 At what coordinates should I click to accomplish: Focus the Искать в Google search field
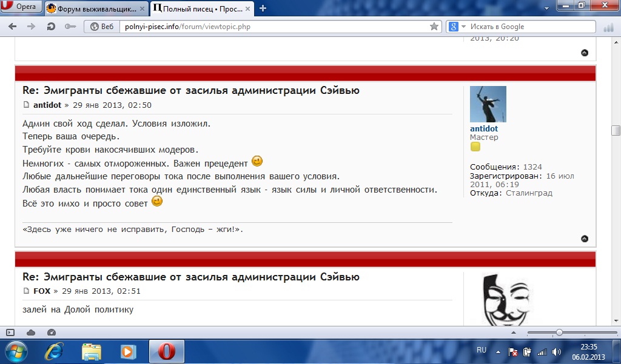(531, 27)
